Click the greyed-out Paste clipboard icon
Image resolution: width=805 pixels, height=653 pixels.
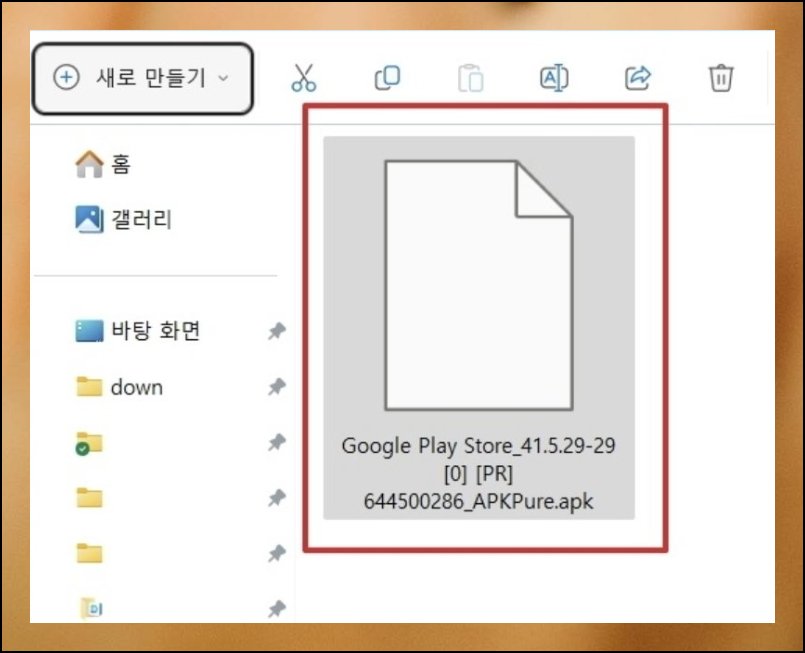tap(470, 79)
